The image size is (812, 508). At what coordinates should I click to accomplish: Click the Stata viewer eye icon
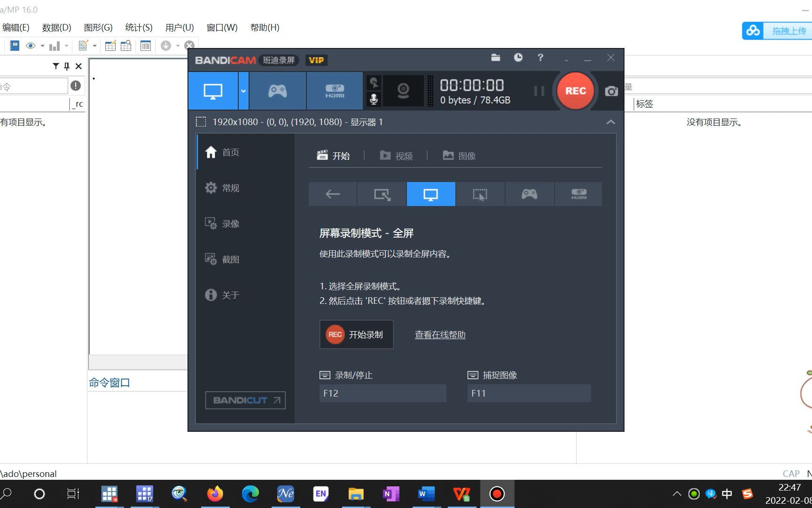coord(31,46)
